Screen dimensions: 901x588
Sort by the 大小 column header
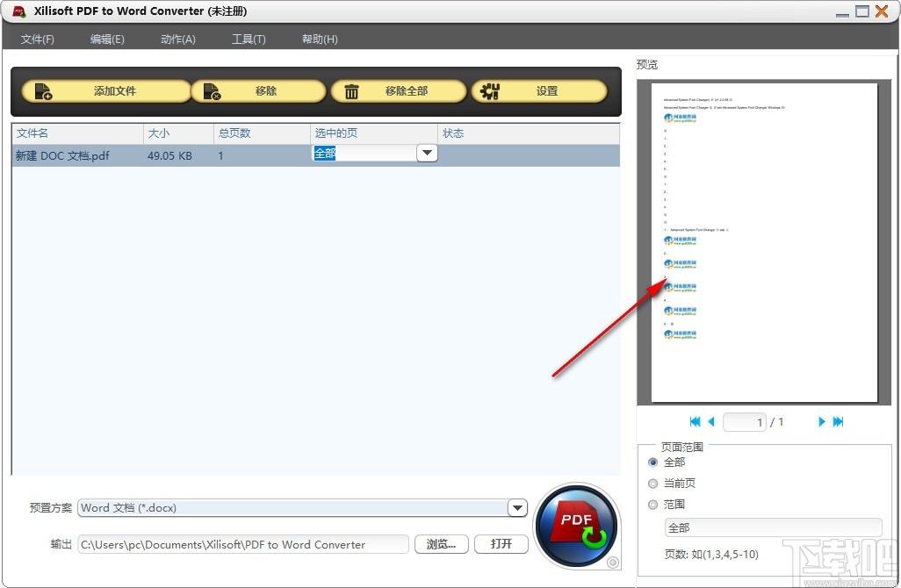[x=178, y=133]
